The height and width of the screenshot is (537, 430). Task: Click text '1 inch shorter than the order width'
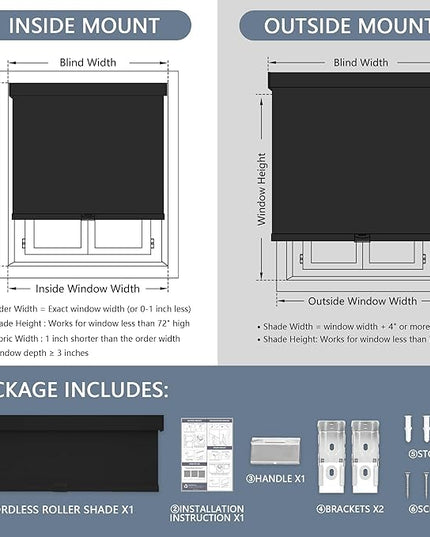tap(113, 338)
